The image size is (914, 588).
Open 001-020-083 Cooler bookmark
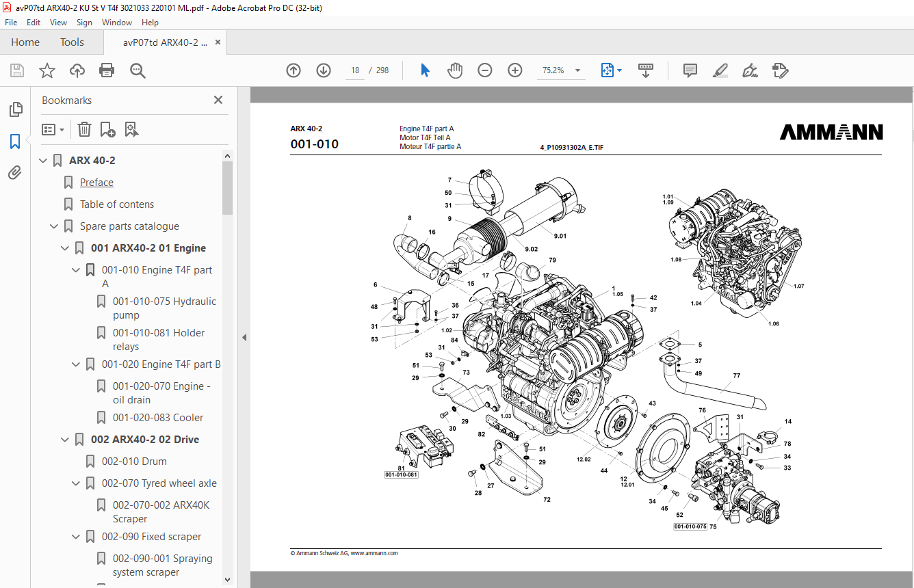click(158, 418)
